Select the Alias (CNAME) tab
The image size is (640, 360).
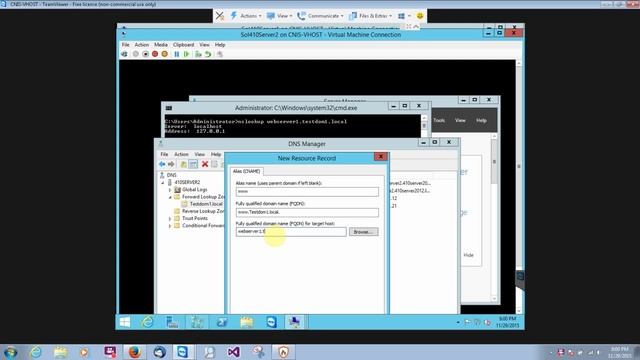coord(247,171)
